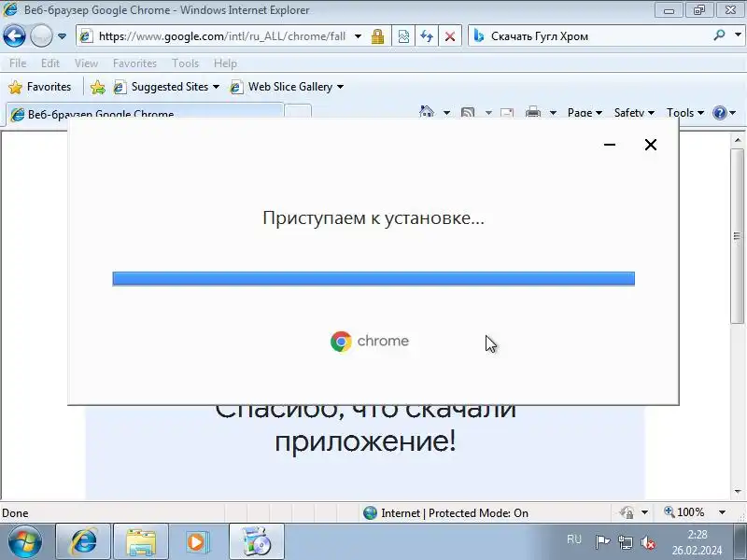Go to the Home page icon

point(427,112)
